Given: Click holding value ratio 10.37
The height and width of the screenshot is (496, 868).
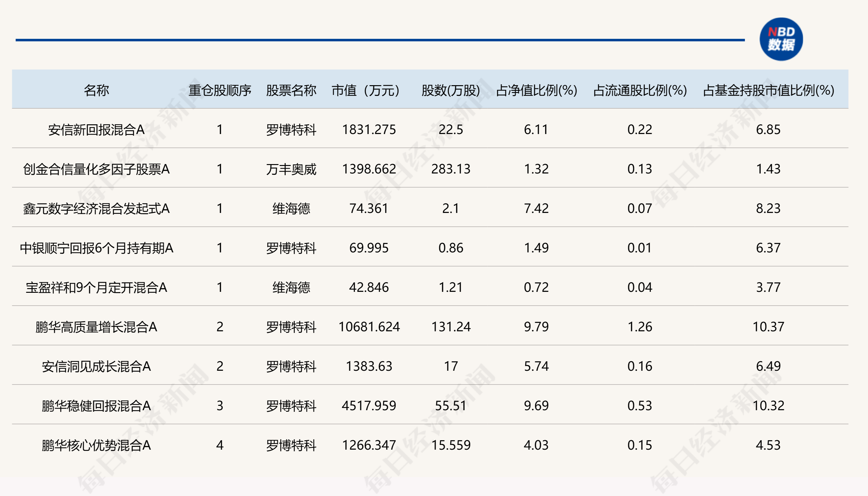Looking at the screenshot, I should (768, 327).
